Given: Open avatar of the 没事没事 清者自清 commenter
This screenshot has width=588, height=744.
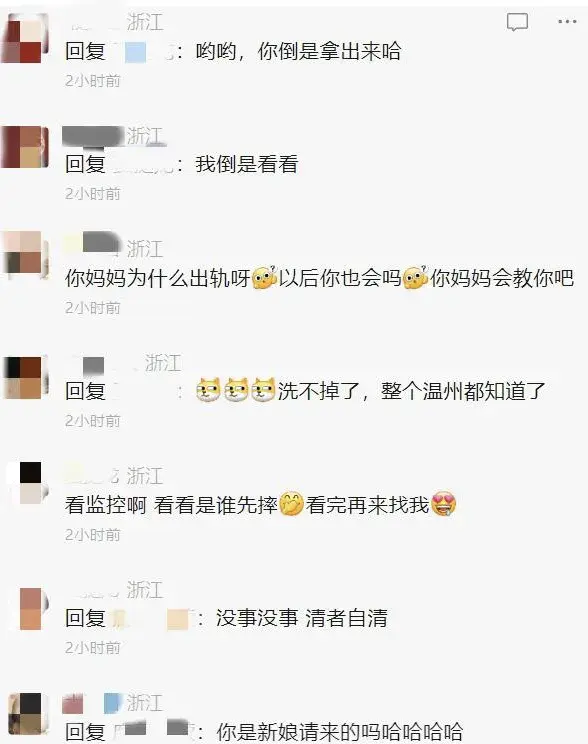Looking at the screenshot, I should click(29, 608).
